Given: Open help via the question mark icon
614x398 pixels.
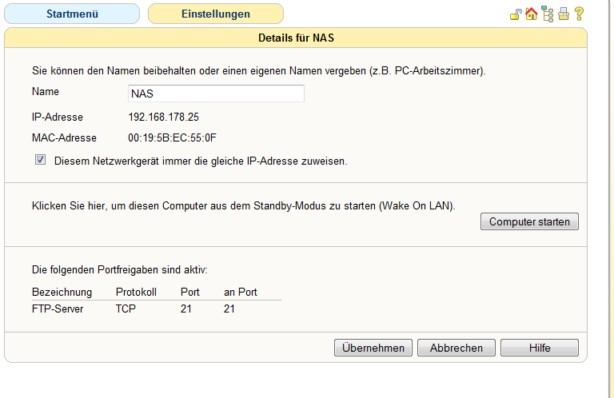Looking at the screenshot, I should 579,14.
